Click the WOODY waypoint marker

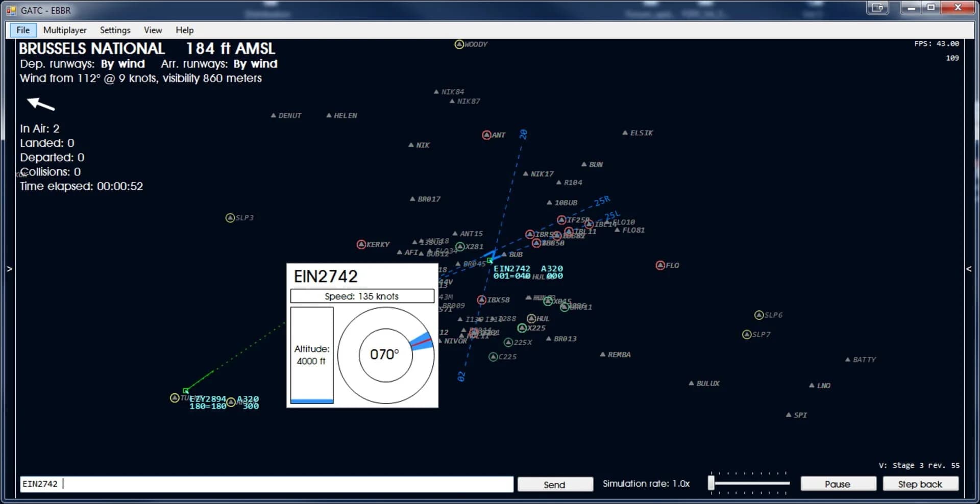tap(458, 44)
